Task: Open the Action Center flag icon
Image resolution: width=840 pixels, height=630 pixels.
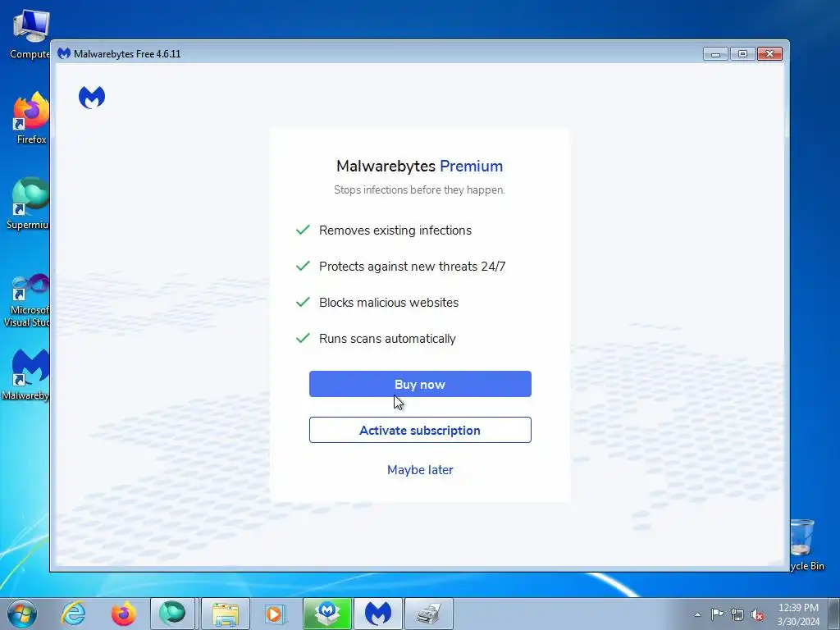Action: coord(717,614)
